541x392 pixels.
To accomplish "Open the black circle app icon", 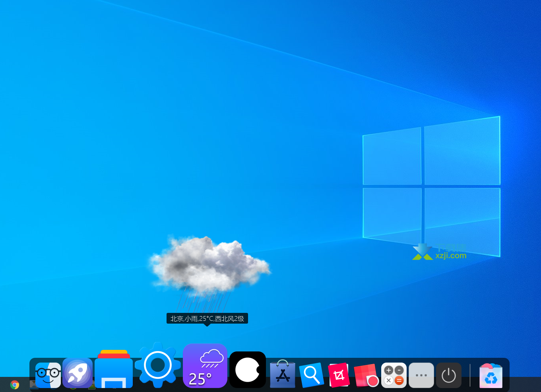I will (248, 370).
